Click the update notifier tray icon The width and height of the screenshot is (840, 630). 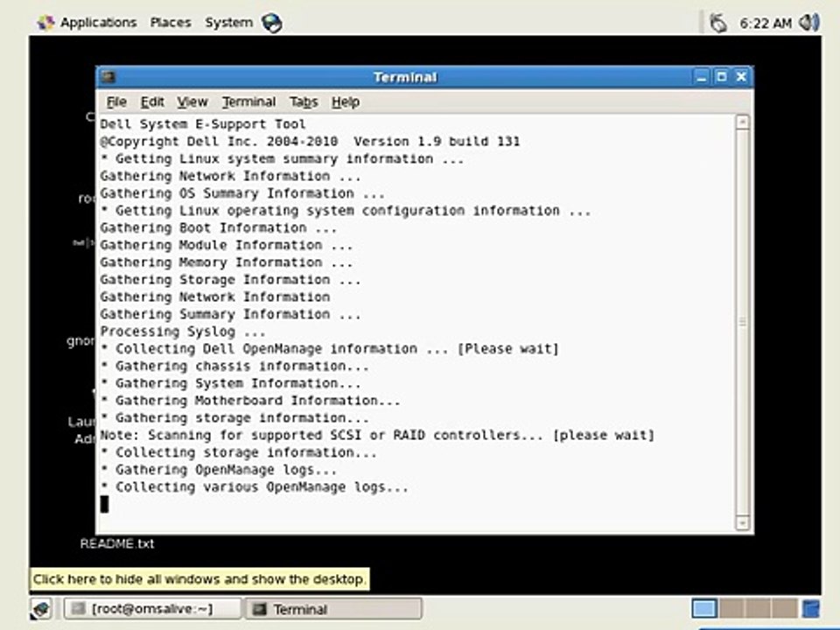click(x=717, y=23)
